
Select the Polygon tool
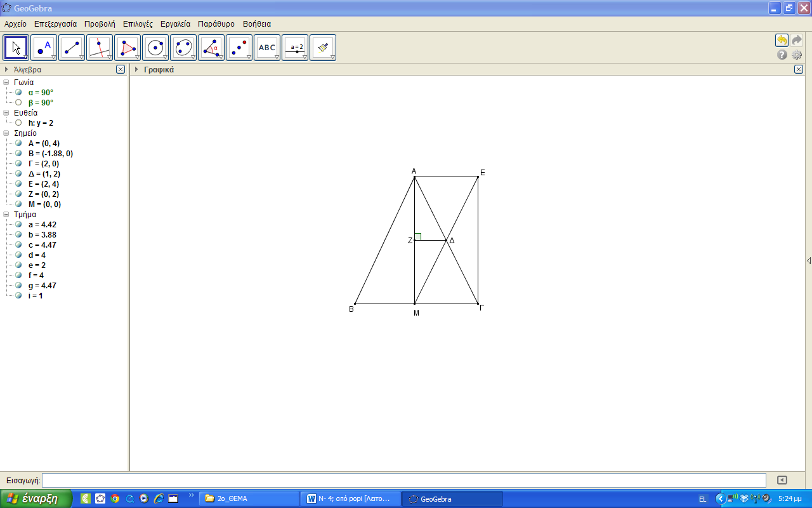pos(128,48)
